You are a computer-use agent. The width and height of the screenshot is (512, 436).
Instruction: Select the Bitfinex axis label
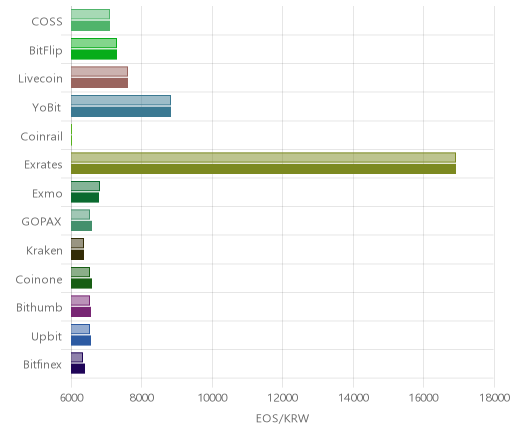coord(42,364)
